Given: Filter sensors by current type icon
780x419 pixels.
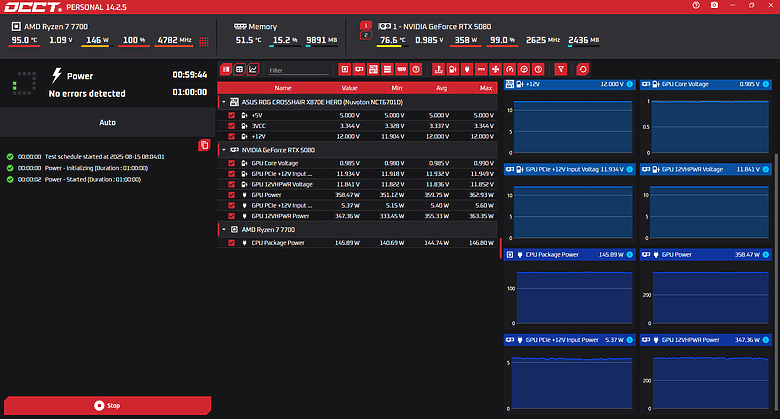Looking at the screenshot, I should (481, 70).
